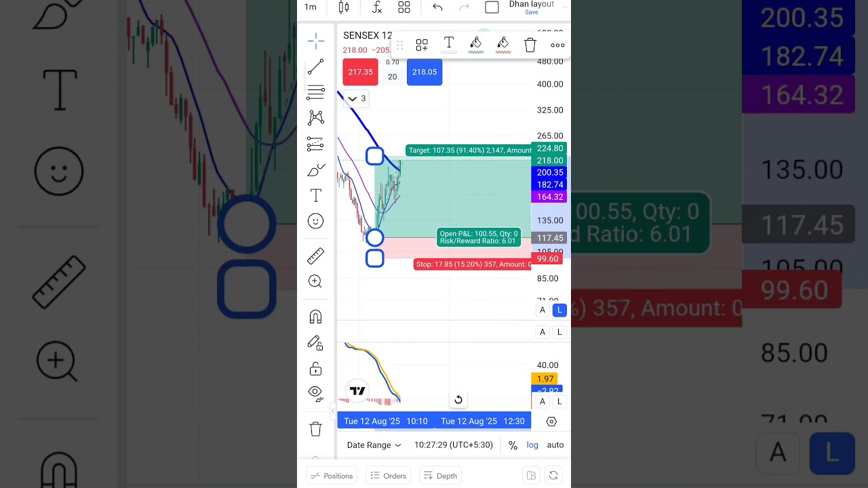
Task: Open text settings T in floating toolbar
Action: [x=449, y=45]
